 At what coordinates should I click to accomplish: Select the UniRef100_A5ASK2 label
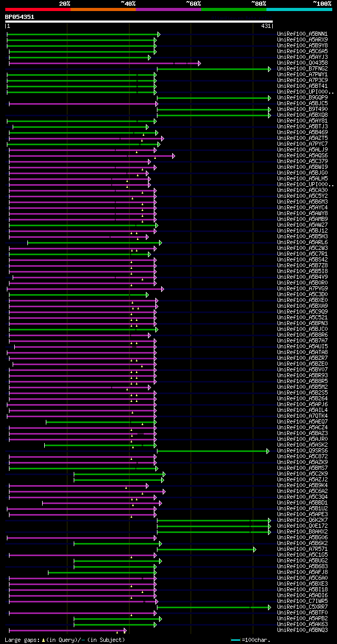[302, 445]
